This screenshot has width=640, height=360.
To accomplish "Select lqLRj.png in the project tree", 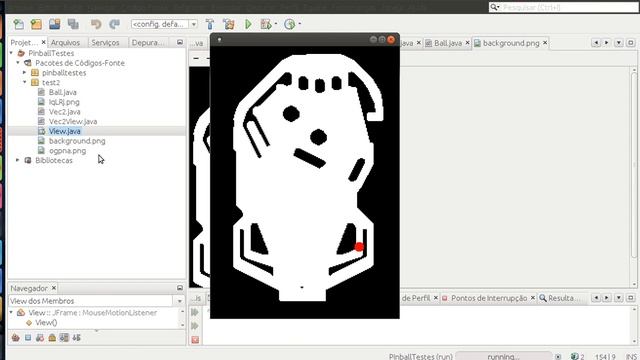I will [64, 102].
